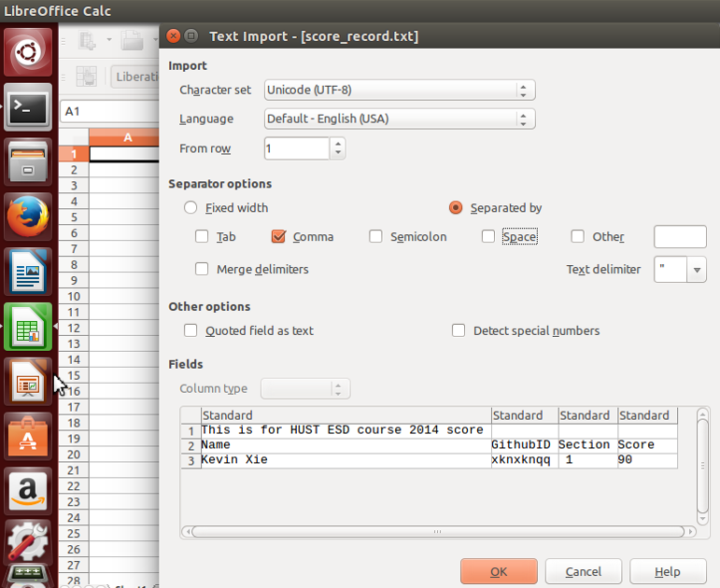Open Amazon launcher icon
Viewport: 720px width, 588px height.
28,492
